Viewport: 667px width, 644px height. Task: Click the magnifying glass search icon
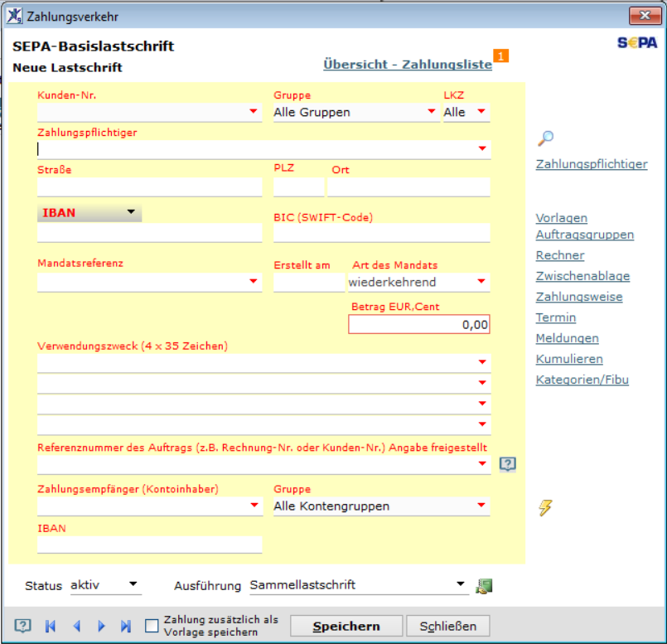(545, 138)
